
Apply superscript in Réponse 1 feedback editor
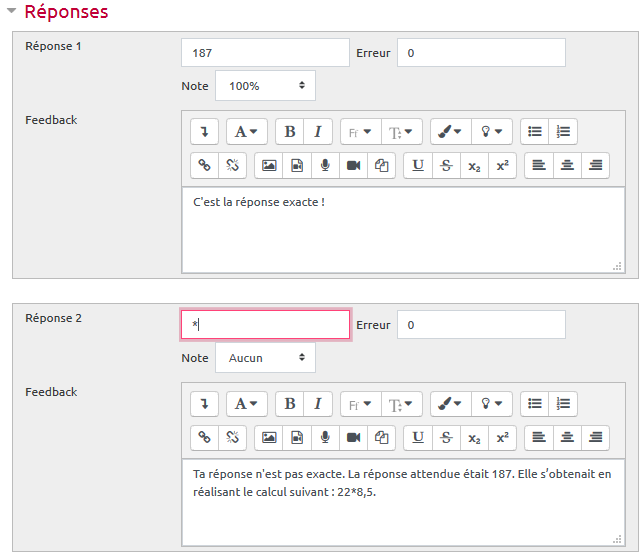coord(502,165)
